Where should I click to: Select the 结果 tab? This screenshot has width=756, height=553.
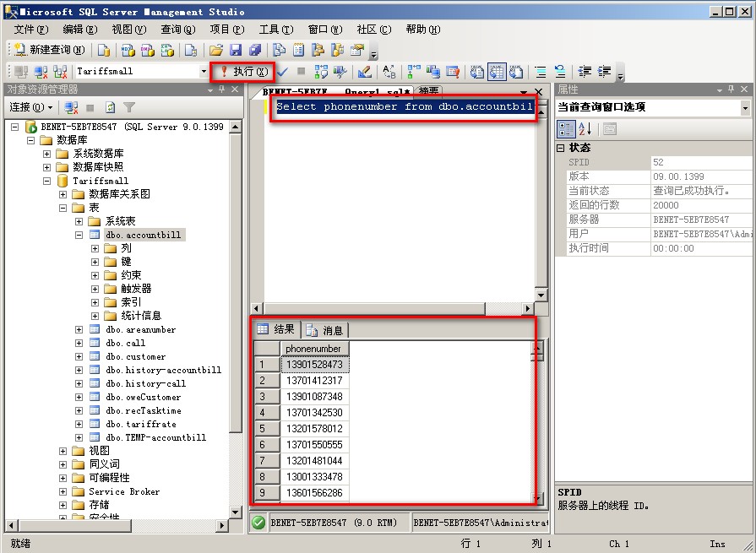click(x=276, y=329)
